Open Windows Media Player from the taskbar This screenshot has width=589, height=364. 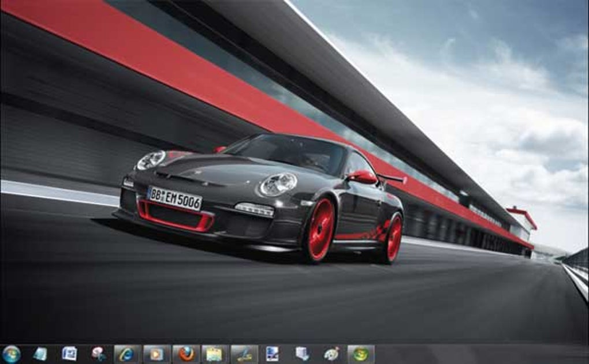(157, 354)
